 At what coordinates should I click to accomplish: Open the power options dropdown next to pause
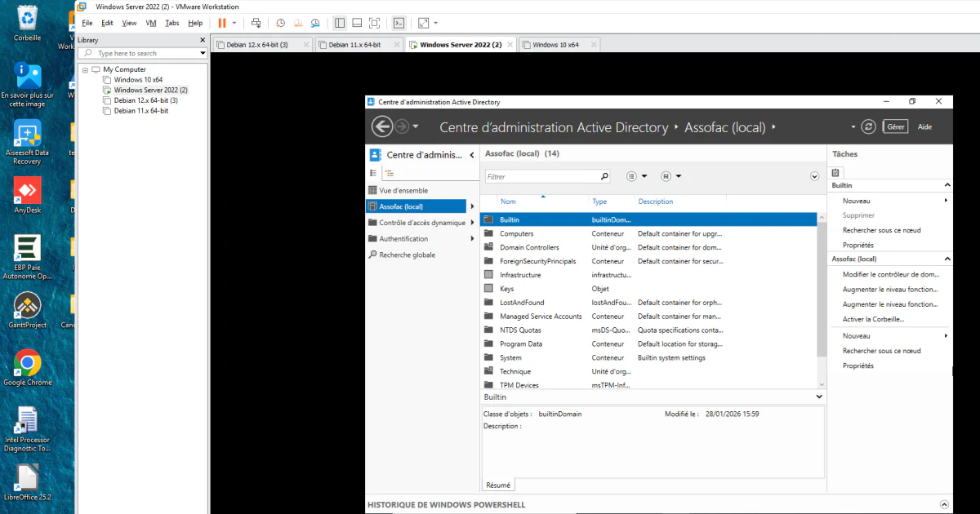234,23
